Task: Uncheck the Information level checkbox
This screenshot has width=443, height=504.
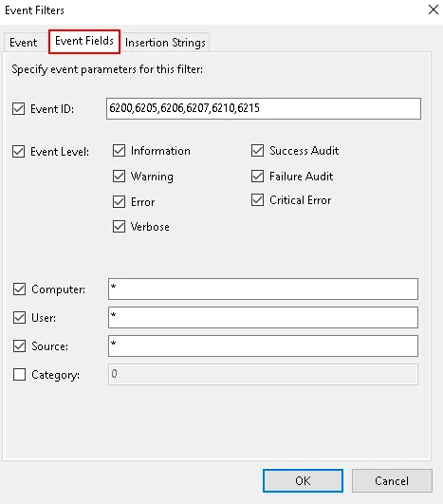Action: 119,150
